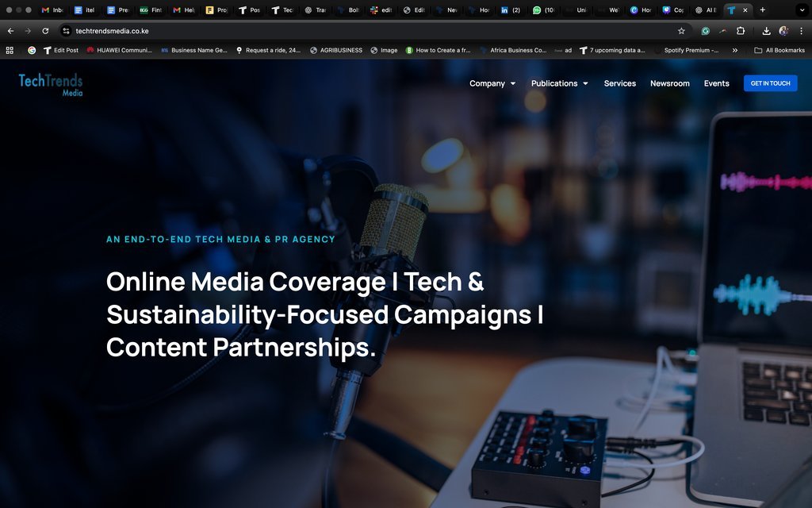This screenshot has width=812, height=508.
Task: Go forward with the browser arrow
Action: pos(28,31)
